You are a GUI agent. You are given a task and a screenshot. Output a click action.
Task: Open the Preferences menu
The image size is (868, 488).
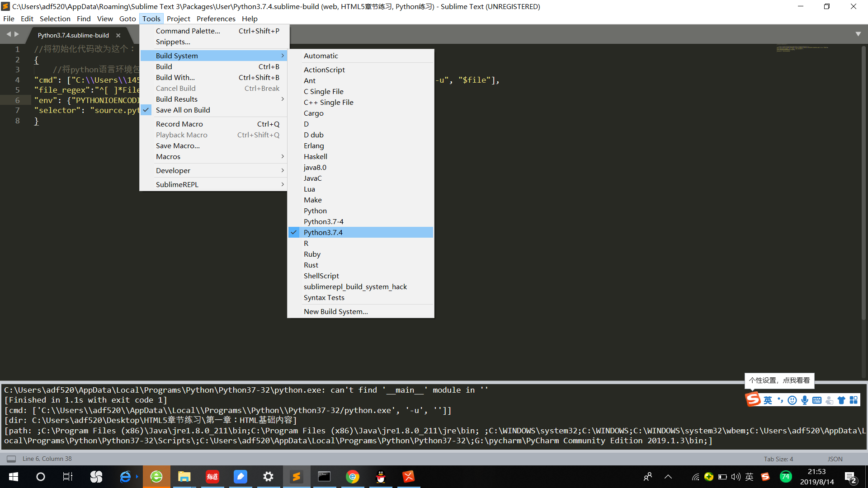[216, 19]
